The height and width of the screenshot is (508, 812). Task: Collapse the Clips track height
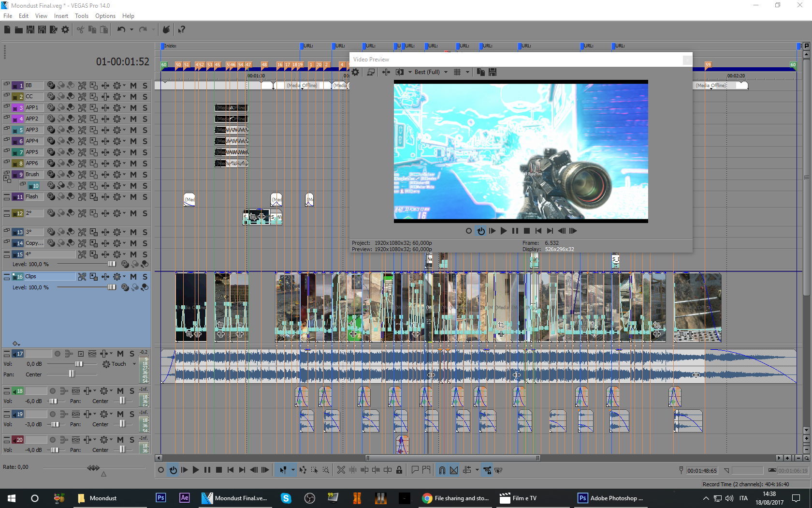click(7, 277)
